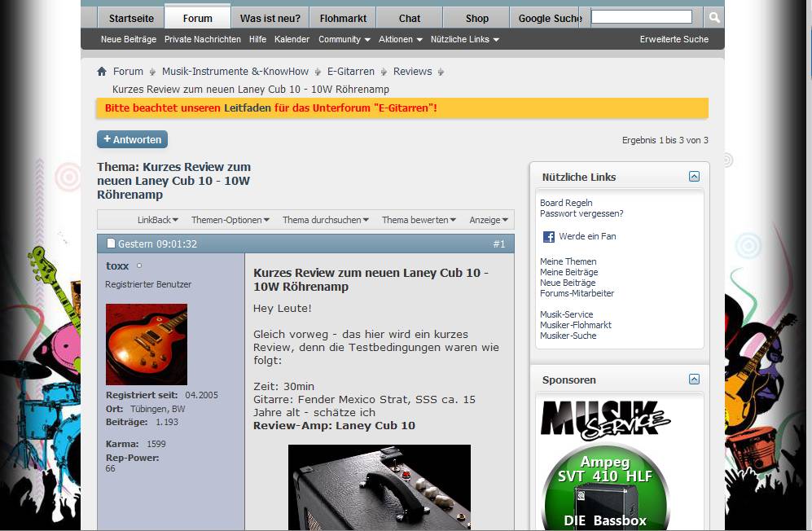The height and width of the screenshot is (531, 812).
Task: Open the Community dropdown menu
Action: click(x=344, y=39)
